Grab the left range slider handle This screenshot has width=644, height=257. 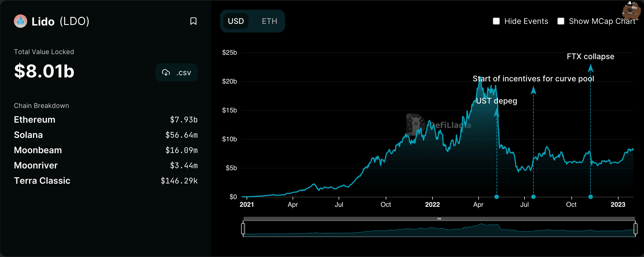pos(243,228)
